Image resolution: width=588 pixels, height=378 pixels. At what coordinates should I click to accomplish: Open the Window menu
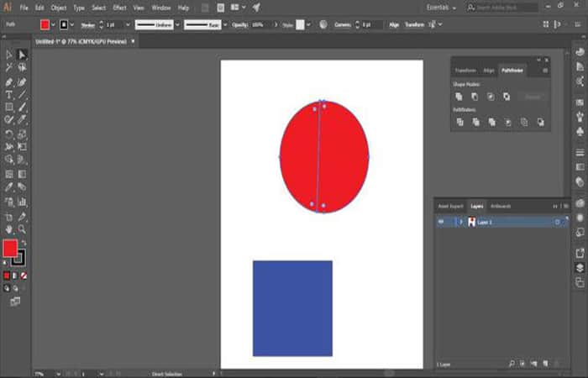click(x=161, y=8)
